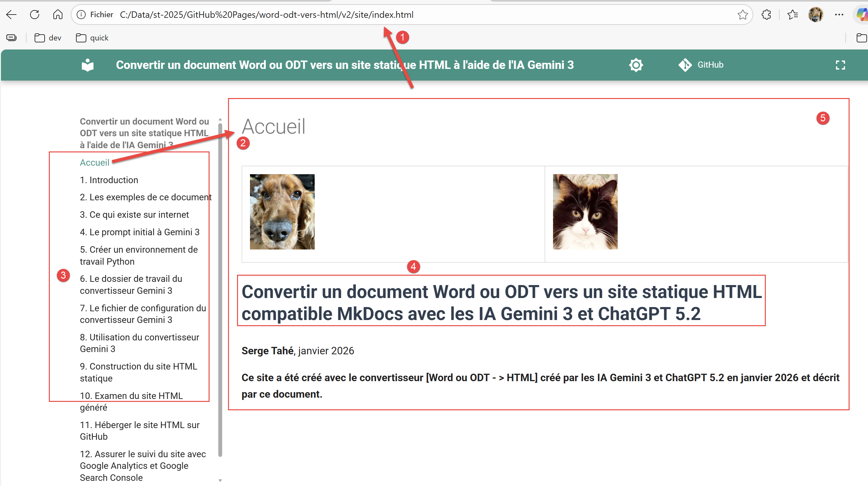The image size is (868, 486).
Task: Toggle the light/dark theme switch
Action: (x=636, y=65)
